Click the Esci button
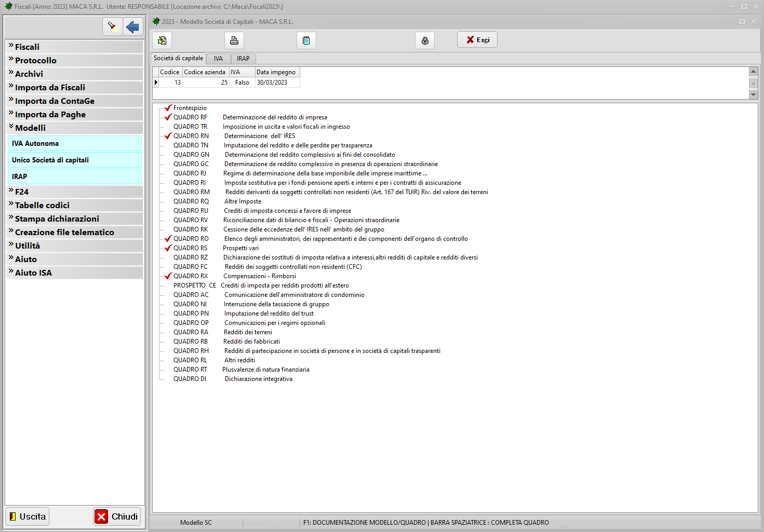Screen dimensions: 764x532 (x=477, y=40)
